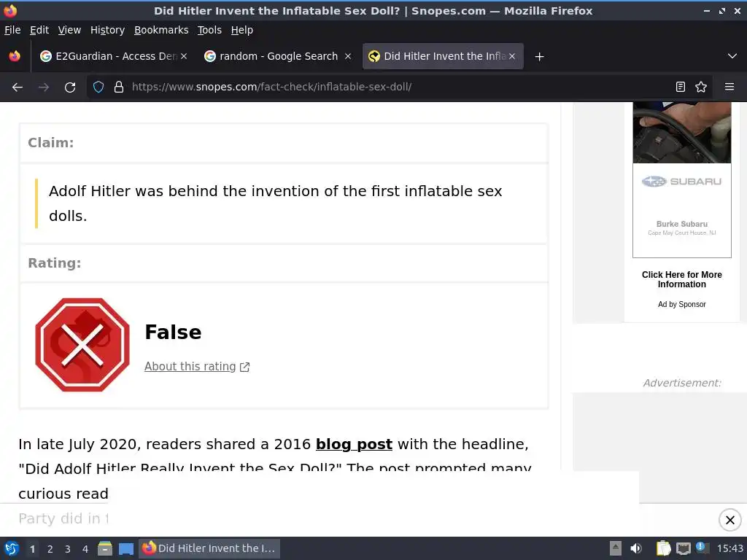Open the About this rating link
The image size is (747, 560).
(190, 366)
